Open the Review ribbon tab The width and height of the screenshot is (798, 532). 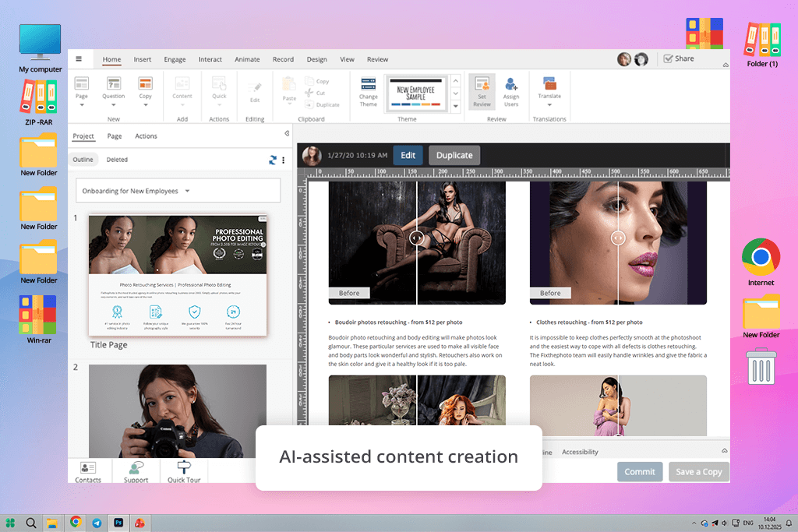378,59
